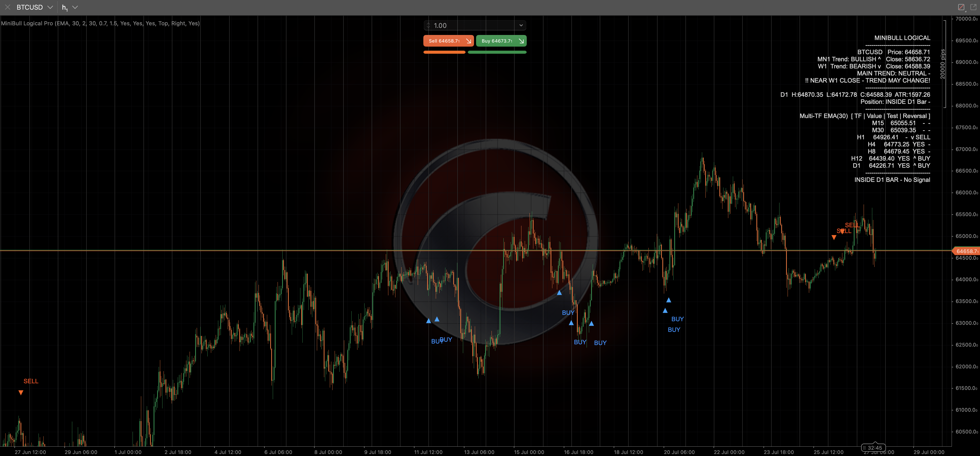Close the BTCUSD chart with the X icon
This screenshot has width=980, height=456.
(8, 7)
